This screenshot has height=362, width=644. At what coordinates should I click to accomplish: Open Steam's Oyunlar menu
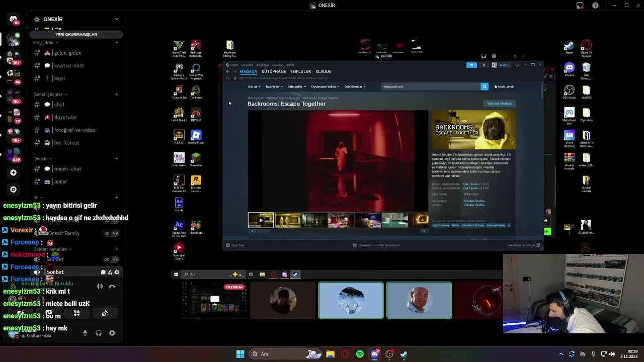click(x=277, y=65)
